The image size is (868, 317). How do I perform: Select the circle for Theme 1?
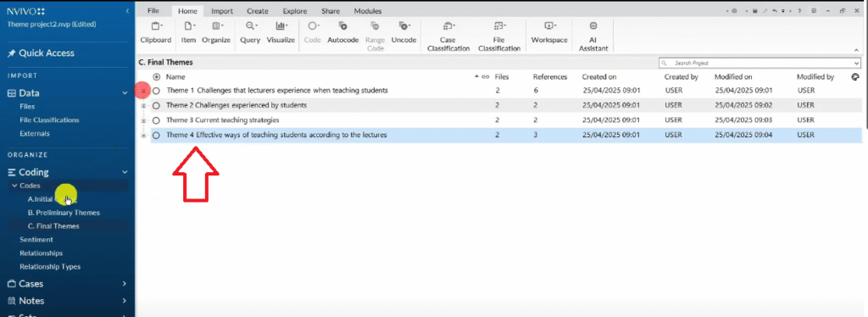(x=156, y=90)
